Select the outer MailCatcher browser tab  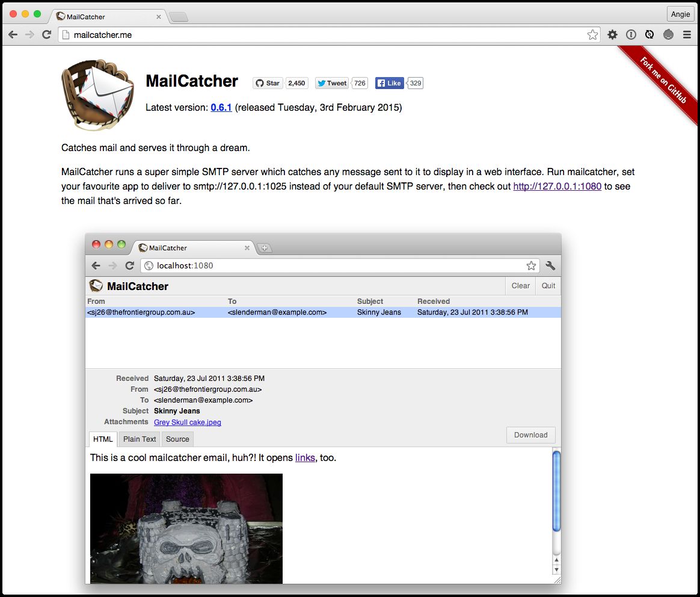108,16
